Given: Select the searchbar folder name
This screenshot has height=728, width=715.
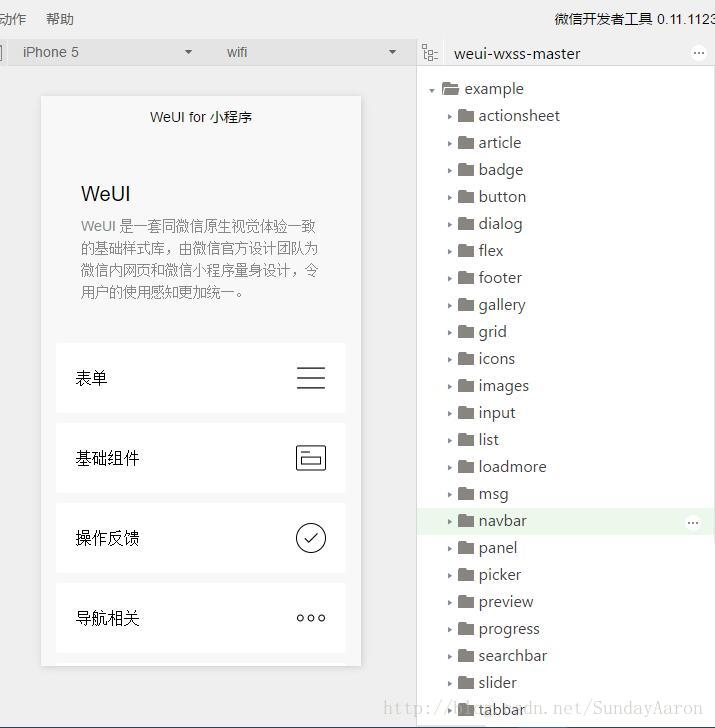Looking at the screenshot, I should (x=513, y=656).
